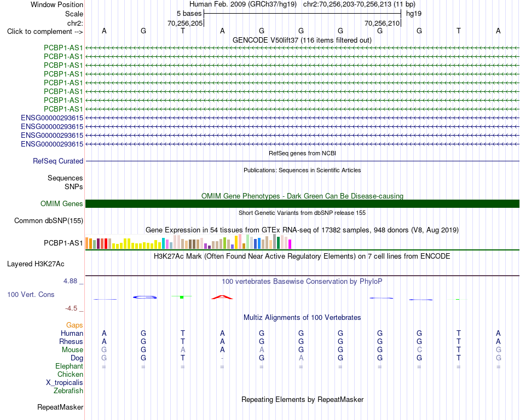Select the X_tropicalis alignment row label
520x420 pixels.
(65, 383)
